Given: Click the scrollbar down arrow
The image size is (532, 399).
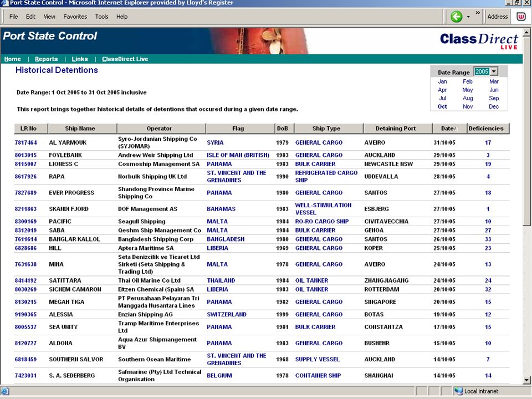Looking at the screenshot, I should (526, 380).
